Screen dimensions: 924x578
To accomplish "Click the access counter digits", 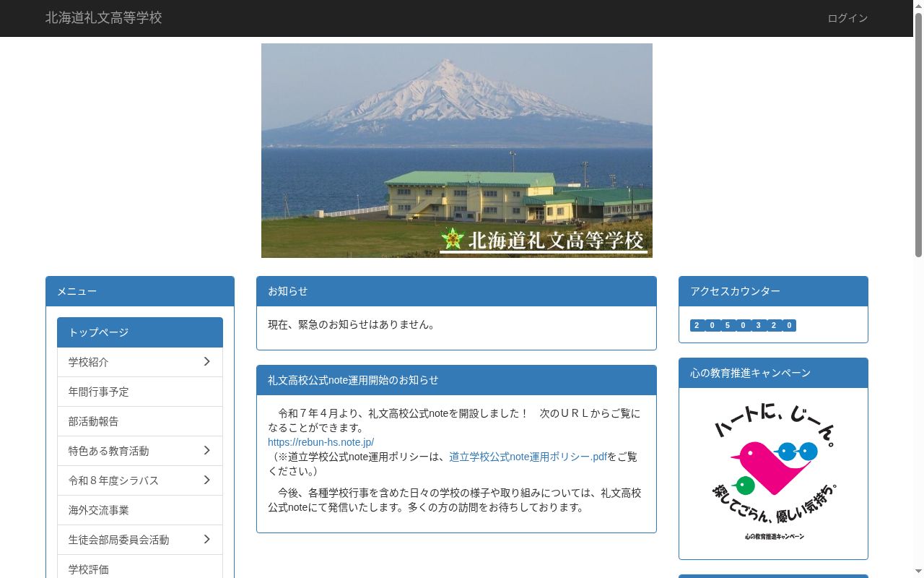I will [x=743, y=325].
